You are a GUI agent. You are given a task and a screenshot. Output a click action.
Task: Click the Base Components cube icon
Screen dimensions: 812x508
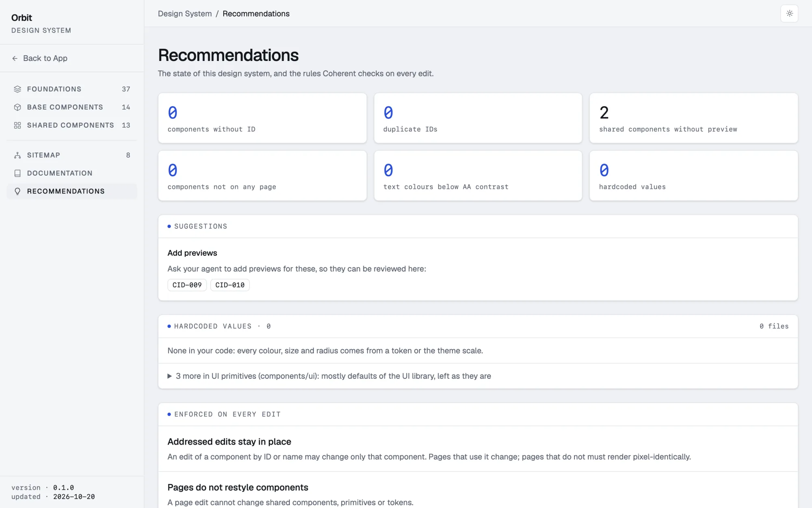pyautogui.click(x=17, y=107)
